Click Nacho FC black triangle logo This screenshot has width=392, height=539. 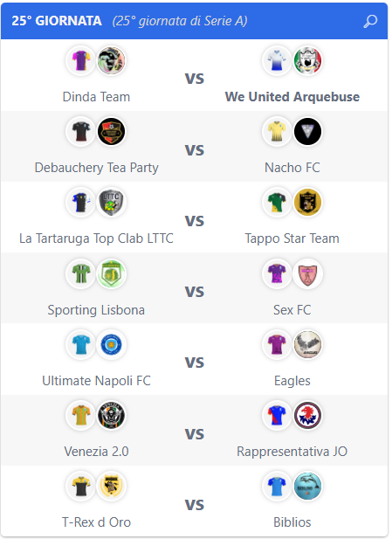click(307, 131)
